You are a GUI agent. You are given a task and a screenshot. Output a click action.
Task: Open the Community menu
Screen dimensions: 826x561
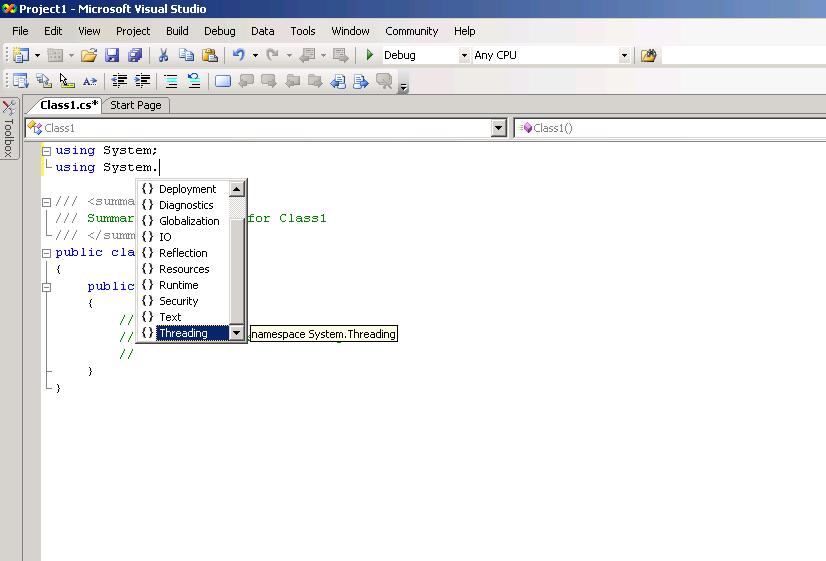coord(411,31)
